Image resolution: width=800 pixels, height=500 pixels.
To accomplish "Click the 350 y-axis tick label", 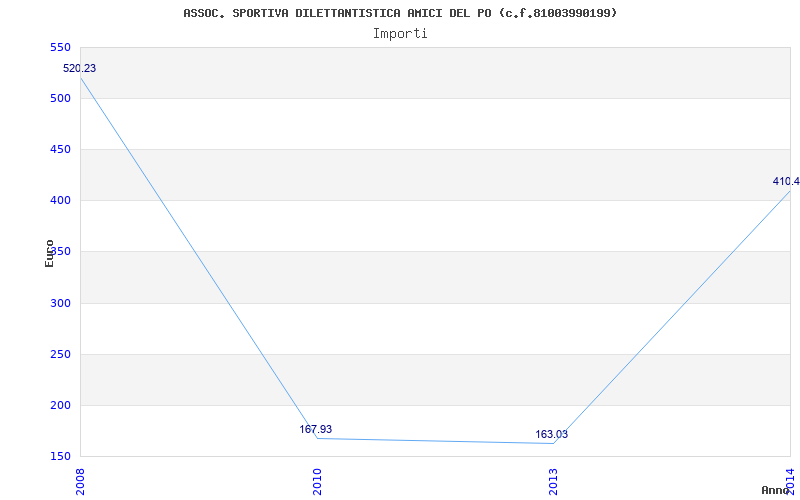I will pyautogui.click(x=60, y=252).
